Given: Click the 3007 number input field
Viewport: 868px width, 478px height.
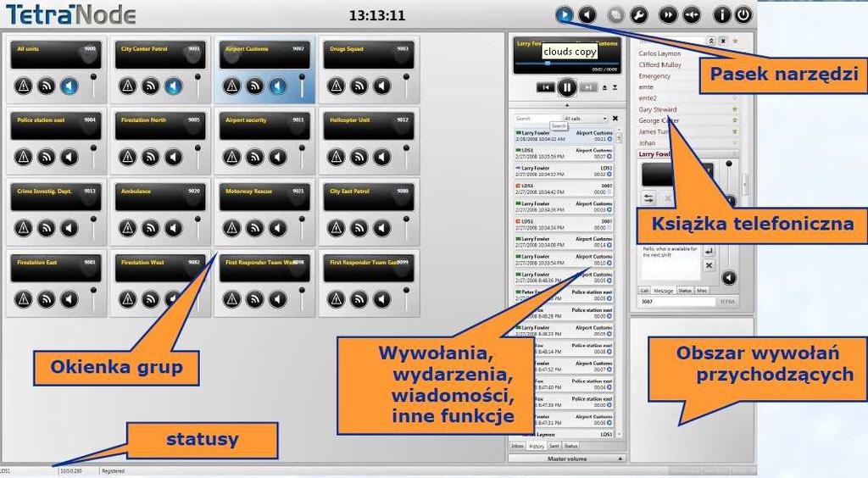Looking at the screenshot, I should [677, 302].
